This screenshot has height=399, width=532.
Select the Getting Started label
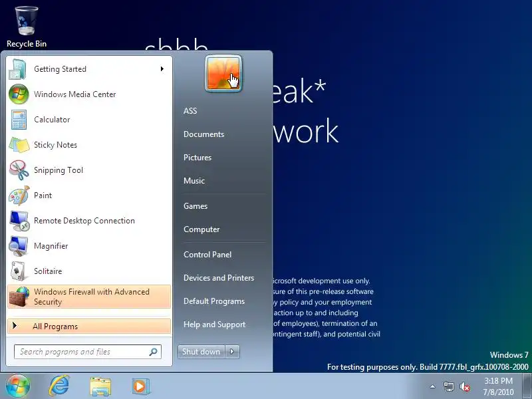(x=60, y=69)
